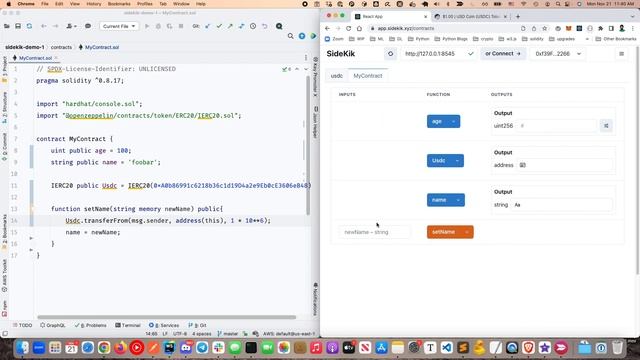This screenshot has height=360, width=640.
Task: Bookmark this page with star icon
Action: [544, 29]
